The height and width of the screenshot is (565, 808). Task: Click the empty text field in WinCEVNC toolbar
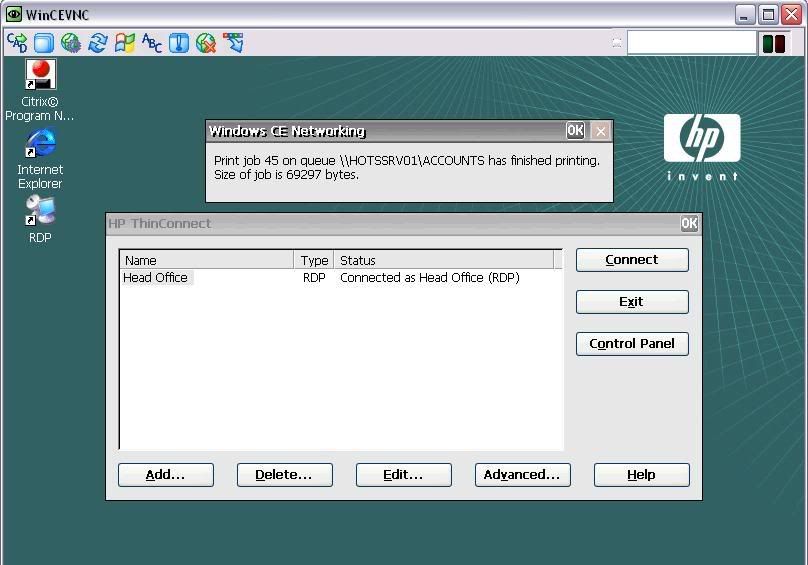pyautogui.click(x=691, y=43)
